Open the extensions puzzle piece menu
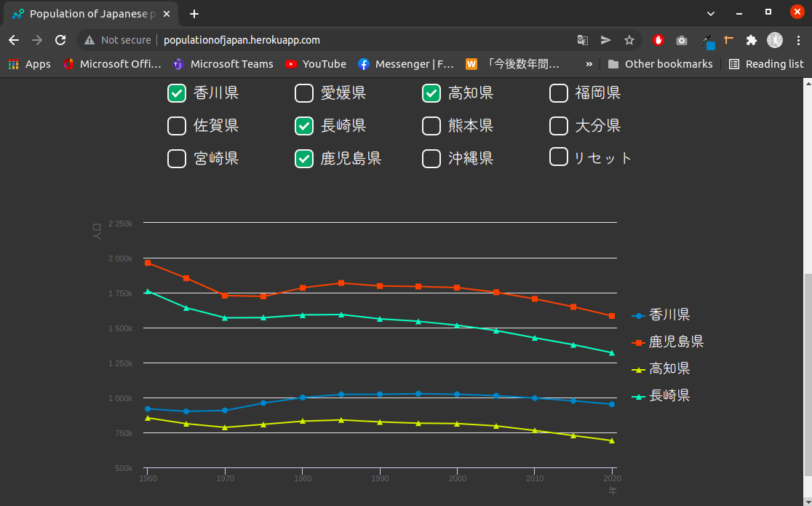 point(752,40)
